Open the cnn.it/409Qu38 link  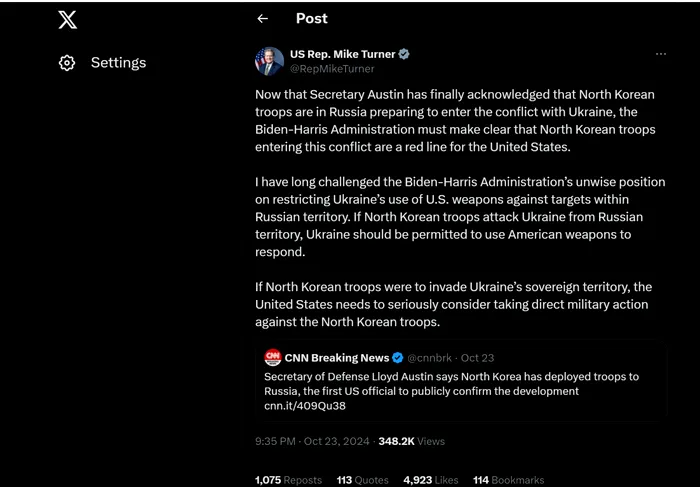click(x=303, y=406)
